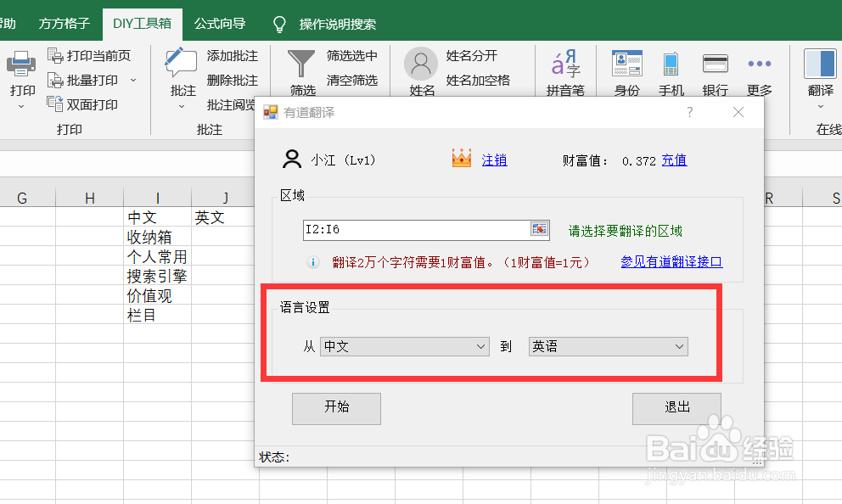
Task: Open the source language 中文 dropdown
Action: [x=404, y=347]
